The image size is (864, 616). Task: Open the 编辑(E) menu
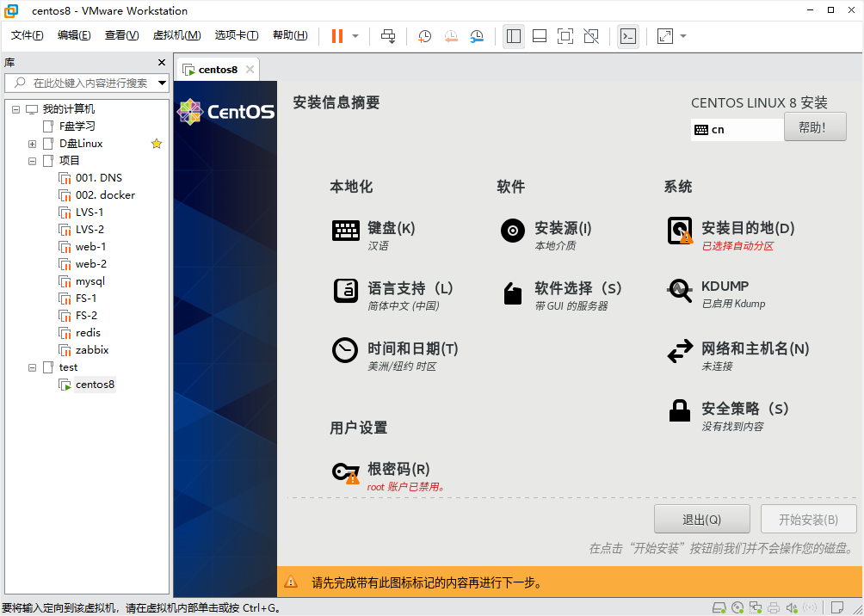coord(74,35)
